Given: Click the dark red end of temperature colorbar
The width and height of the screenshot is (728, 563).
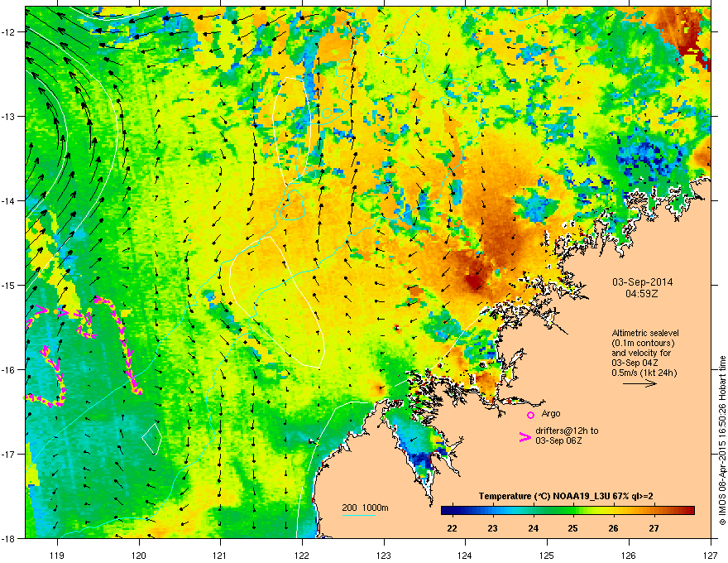Looking at the screenshot, I should 689,510.
